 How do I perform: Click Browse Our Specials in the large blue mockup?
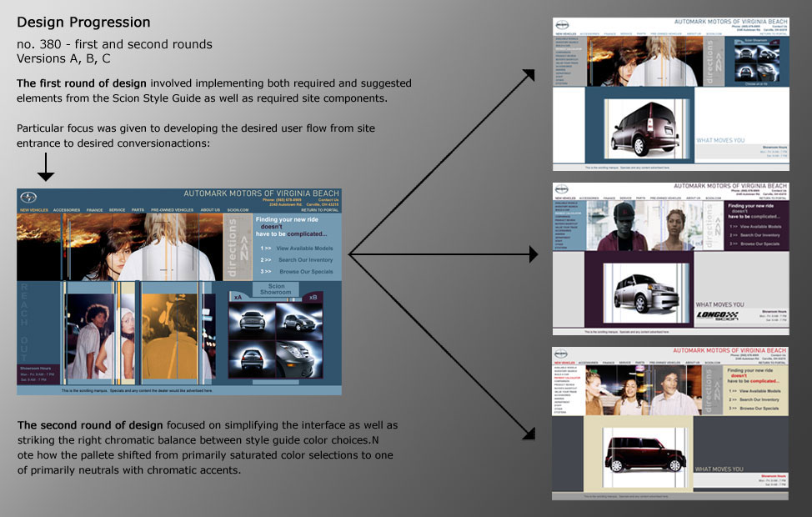pyautogui.click(x=306, y=272)
